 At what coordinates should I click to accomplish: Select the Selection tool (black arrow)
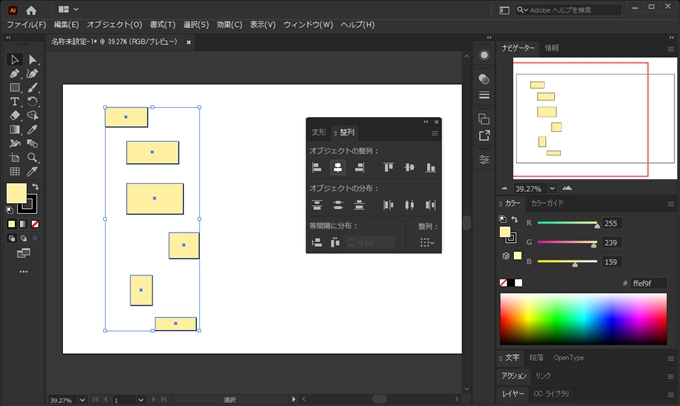point(14,59)
